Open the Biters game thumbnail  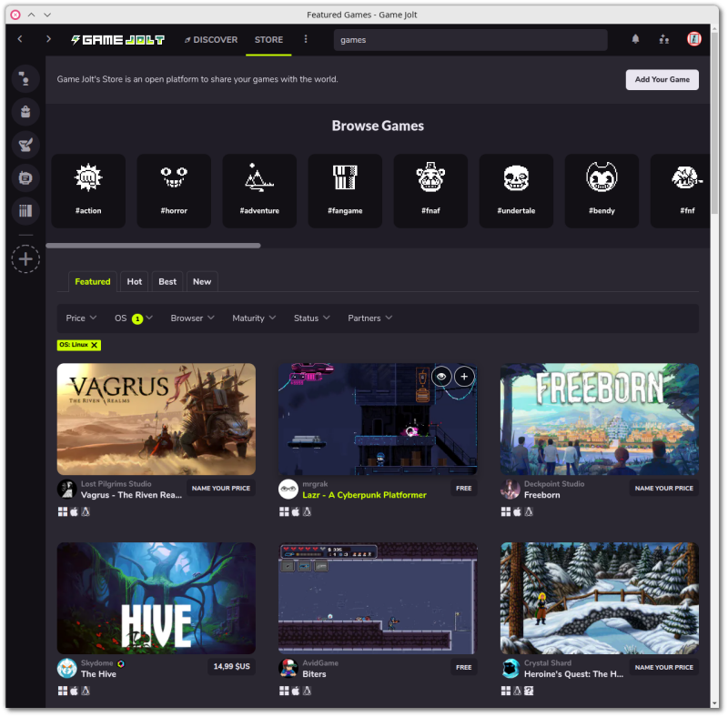(378, 598)
